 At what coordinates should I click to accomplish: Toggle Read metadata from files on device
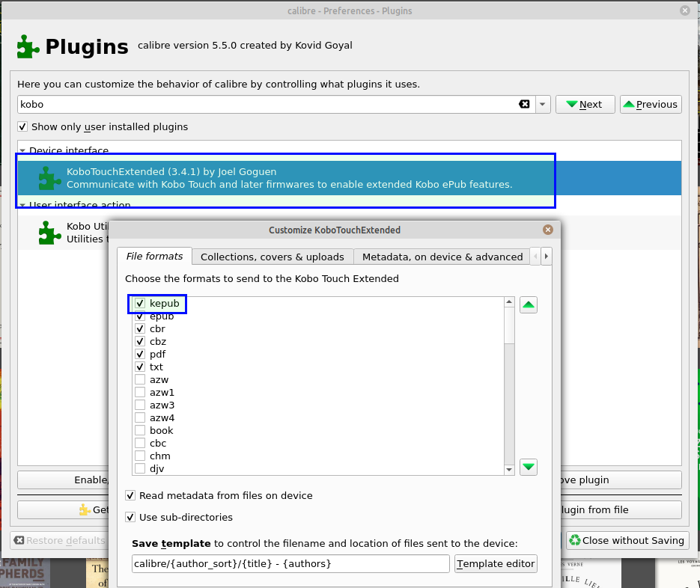(130, 496)
